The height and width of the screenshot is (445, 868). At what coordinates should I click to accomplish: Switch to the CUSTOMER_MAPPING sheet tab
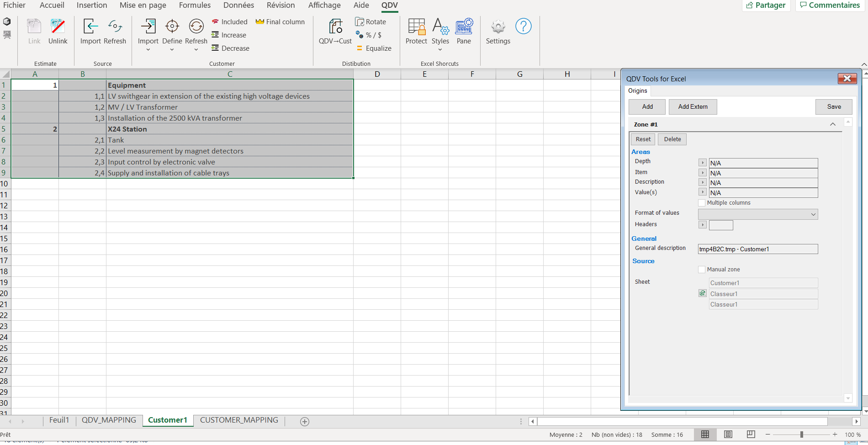pyautogui.click(x=239, y=420)
